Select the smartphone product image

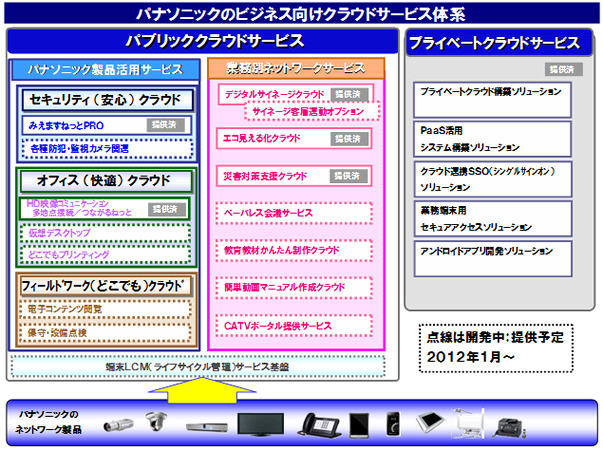(393, 424)
